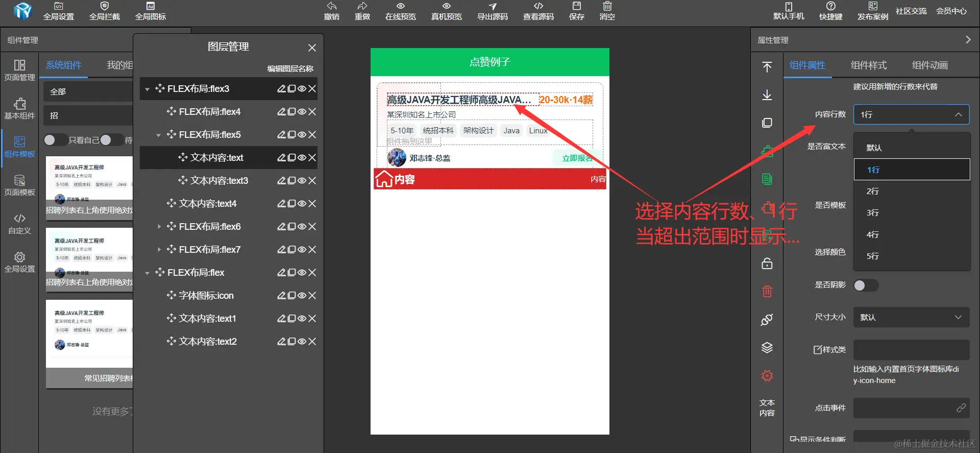Open 全局设置 gear in the left sidebar
980x453 pixels.
point(19,262)
